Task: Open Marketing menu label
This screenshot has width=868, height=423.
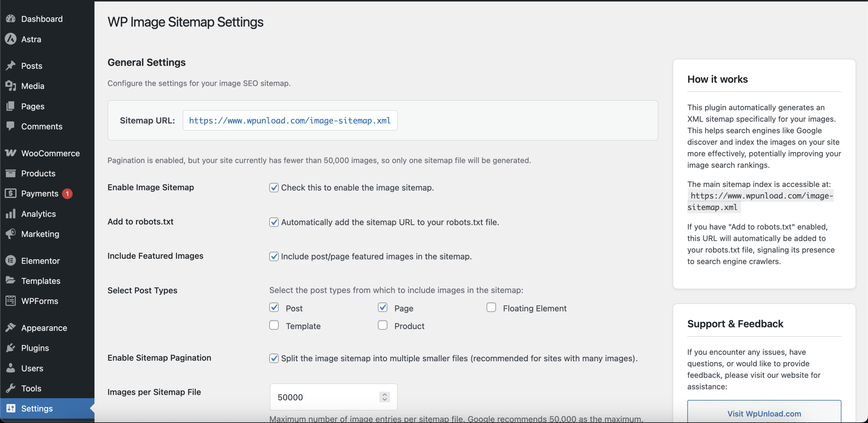Action: [40, 234]
